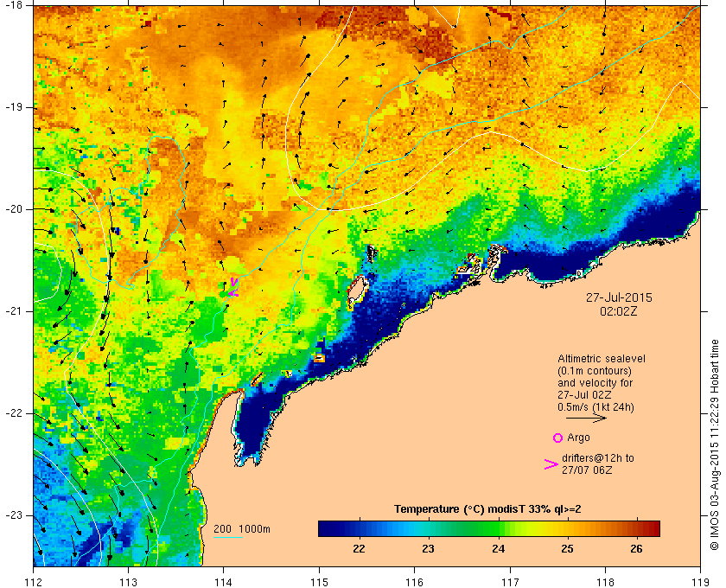
Task: Click the magenta Argo circle legend marker
Action: click(x=558, y=438)
